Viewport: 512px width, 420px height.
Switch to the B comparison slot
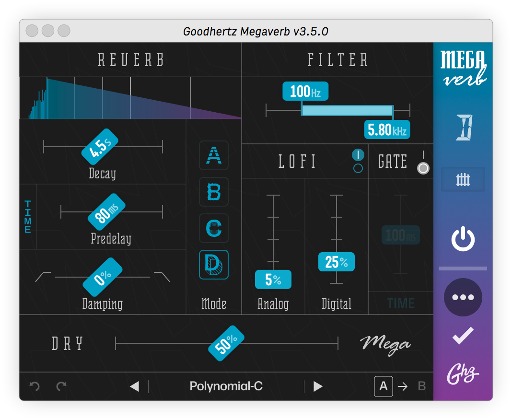pos(422,386)
